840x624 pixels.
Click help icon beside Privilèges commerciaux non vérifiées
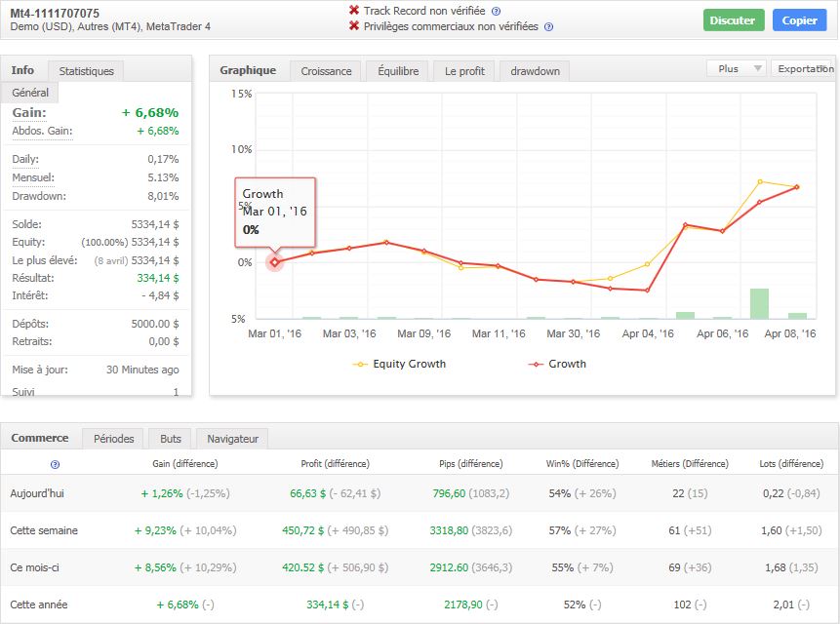point(548,26)
